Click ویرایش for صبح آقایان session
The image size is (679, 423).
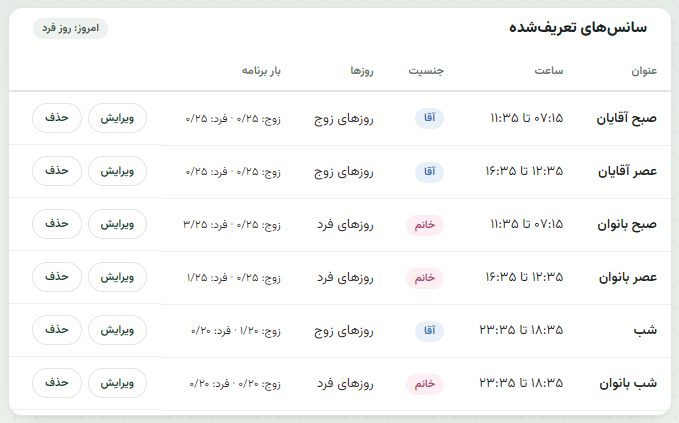(x=117, y=118)
